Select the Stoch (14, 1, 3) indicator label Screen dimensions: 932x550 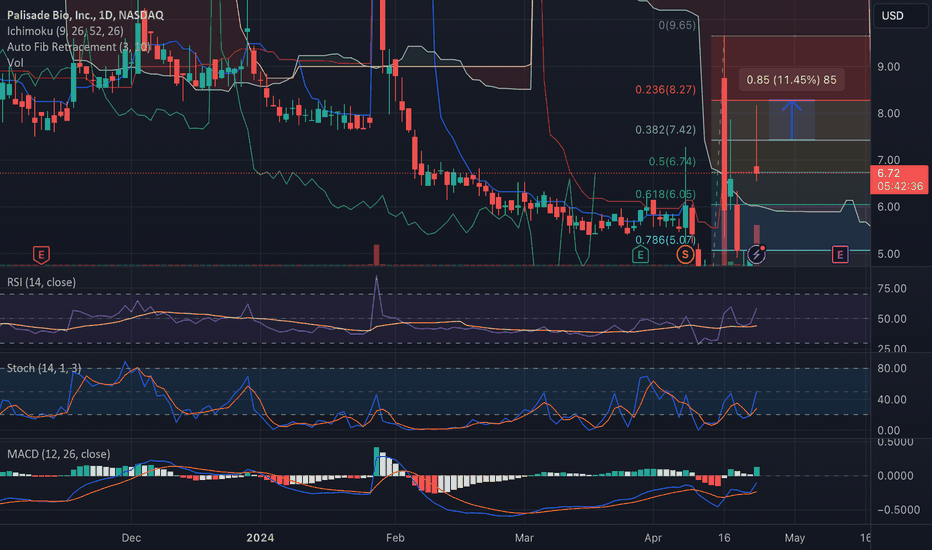tap(44, 368)
